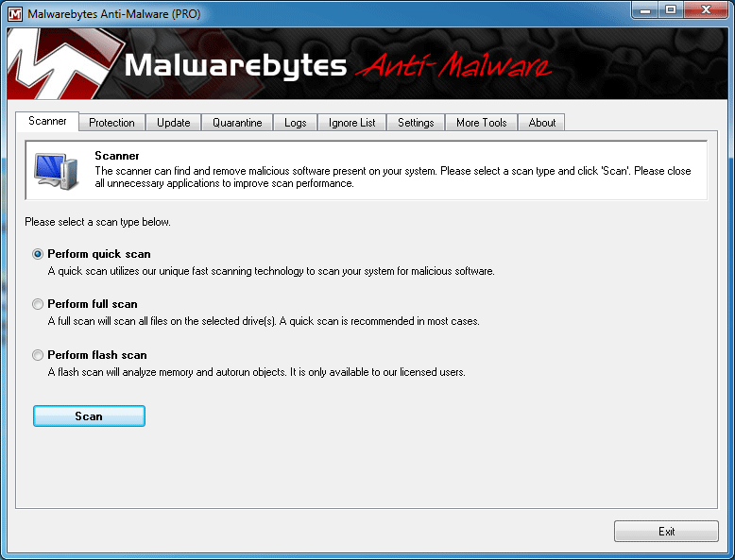
Task: Close the Malwarebytes window
Action: point(706,9)
